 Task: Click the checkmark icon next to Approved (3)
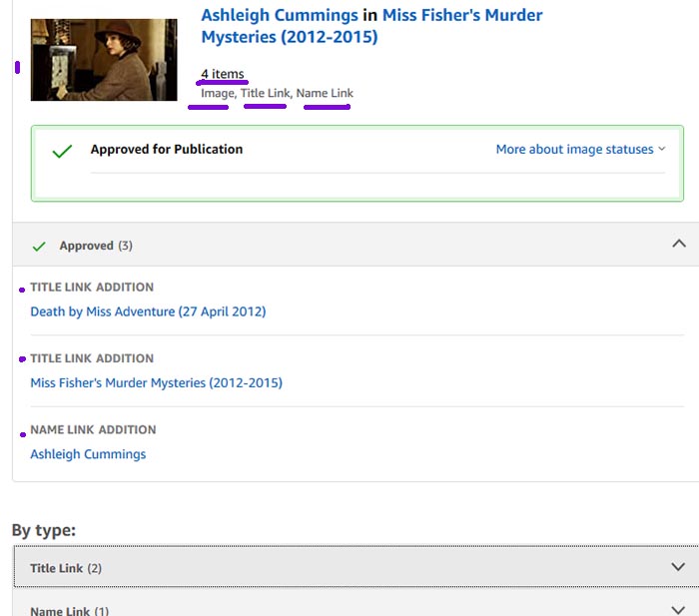[x=39, y=246]
